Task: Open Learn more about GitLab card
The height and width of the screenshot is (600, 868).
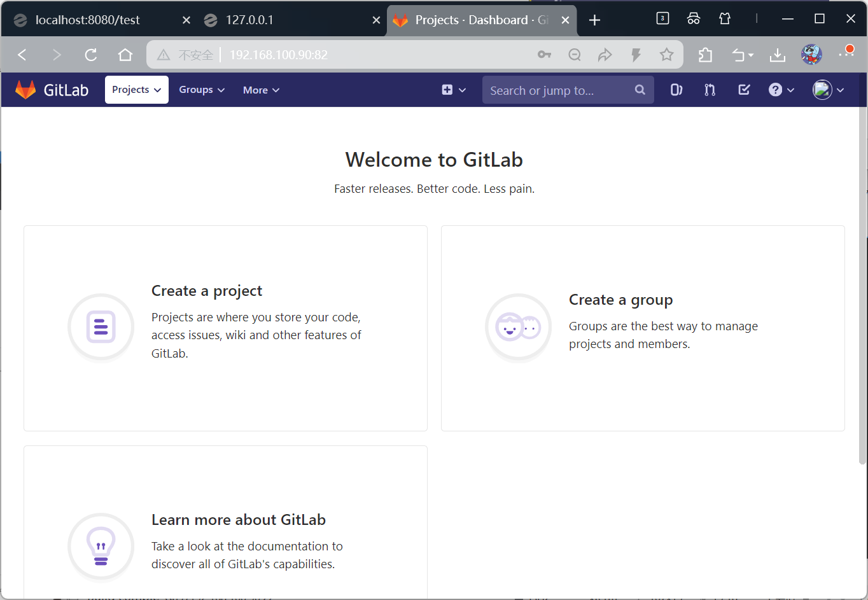Action: tap(225, 522)
